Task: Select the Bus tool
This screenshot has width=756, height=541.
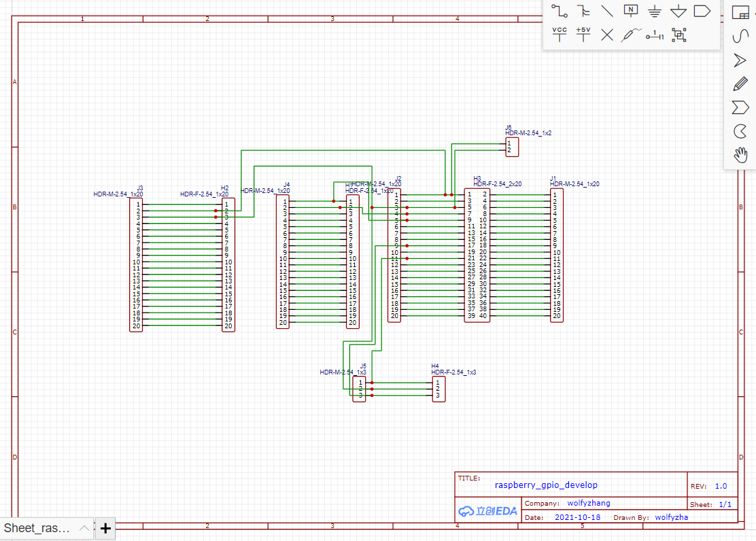Action: coord(583,11)
